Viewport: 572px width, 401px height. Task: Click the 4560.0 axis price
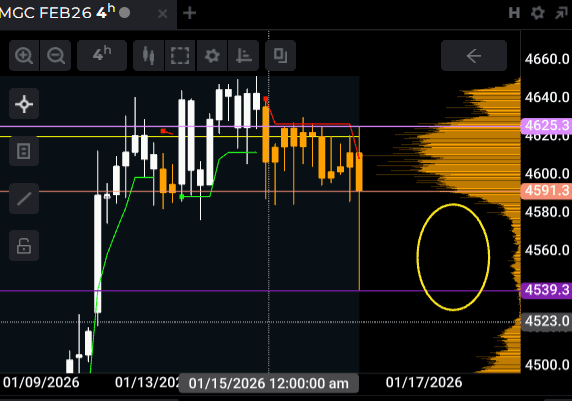(x=547, y=250)
